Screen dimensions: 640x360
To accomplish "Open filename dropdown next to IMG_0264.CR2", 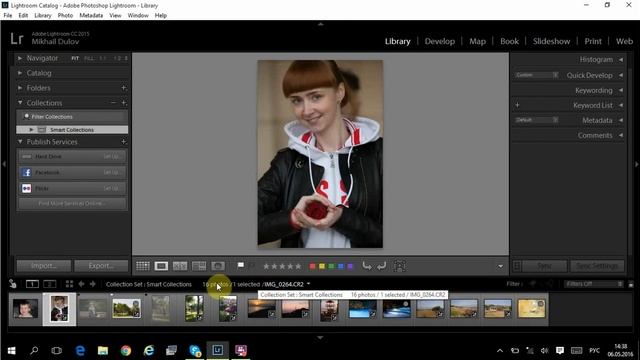I will tap(309, 284).
